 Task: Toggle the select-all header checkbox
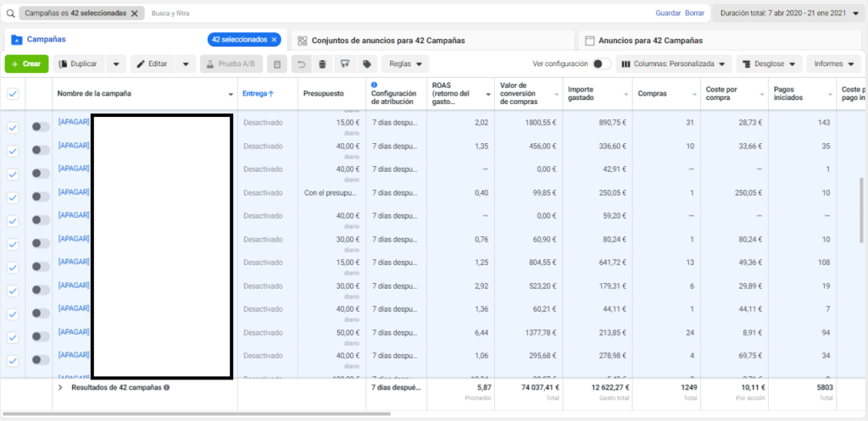click(x=13, y=94)
